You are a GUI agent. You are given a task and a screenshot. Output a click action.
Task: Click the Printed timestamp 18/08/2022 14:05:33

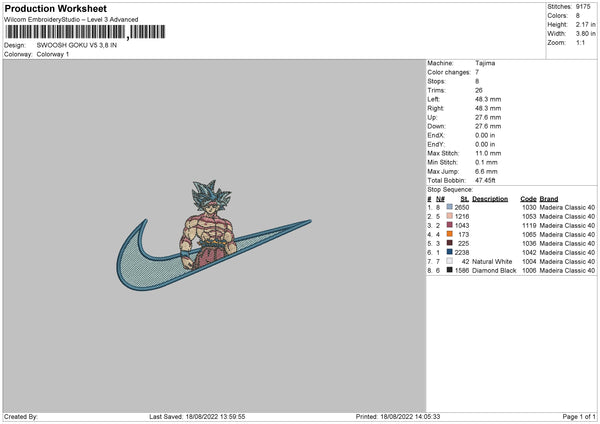410,417
